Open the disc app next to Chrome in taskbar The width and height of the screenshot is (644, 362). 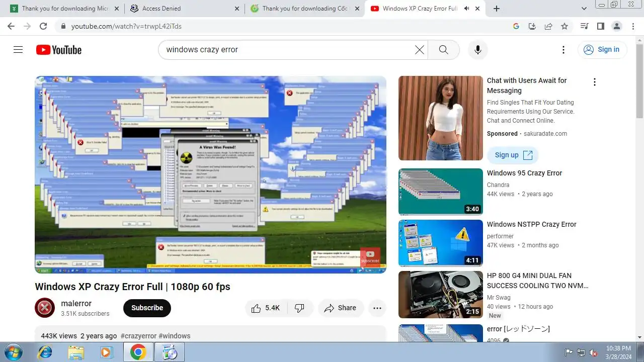click(x=169, y=352)
